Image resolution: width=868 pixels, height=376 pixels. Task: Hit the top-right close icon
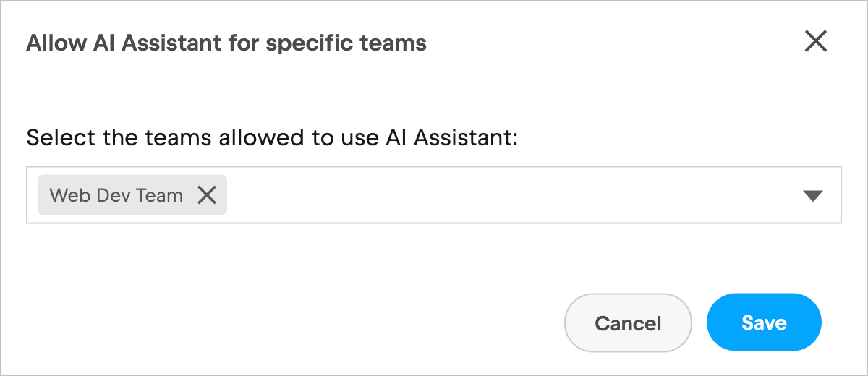tap(815, 42)
